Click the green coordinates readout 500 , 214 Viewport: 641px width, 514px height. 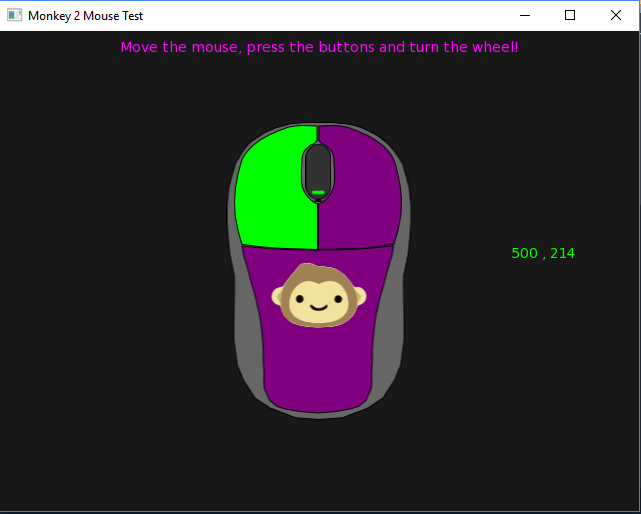(543, 253)
